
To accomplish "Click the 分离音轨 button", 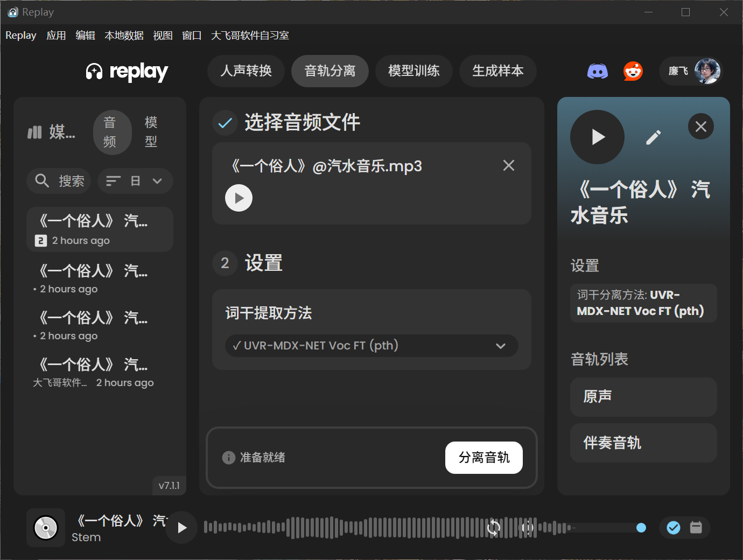I will tap(484, 458).
